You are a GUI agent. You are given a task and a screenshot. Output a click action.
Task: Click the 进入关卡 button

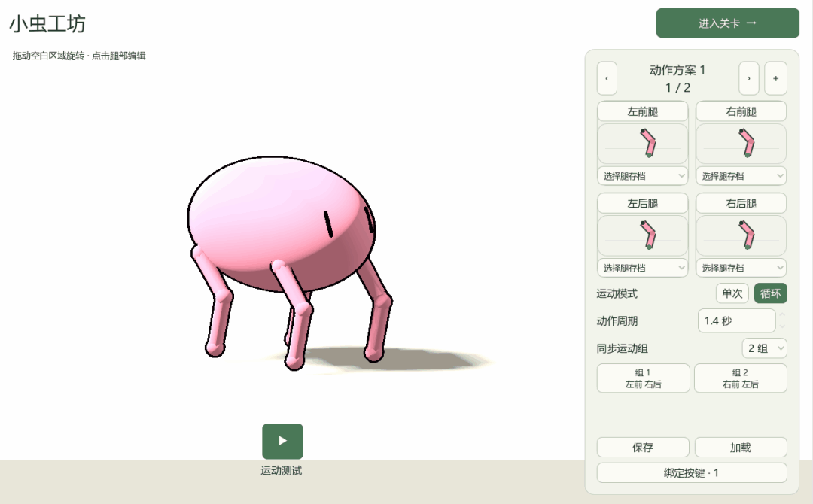tap(727, 23)
